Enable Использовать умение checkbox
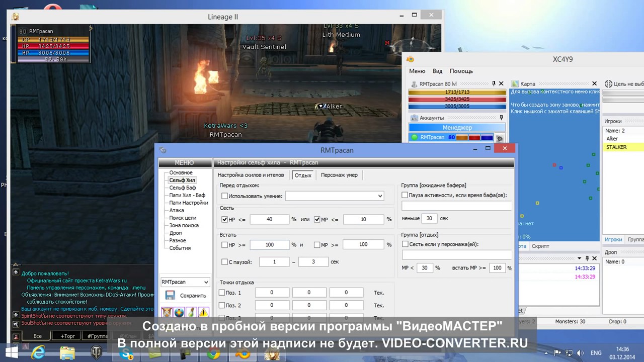Screen dimensions: 644x362 225,196
